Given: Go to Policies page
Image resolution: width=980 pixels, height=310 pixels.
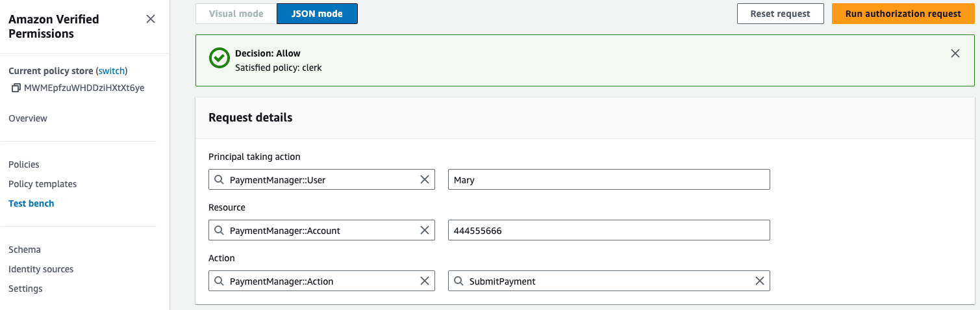Looking at the screenshot, I should [x=24, y=164].
